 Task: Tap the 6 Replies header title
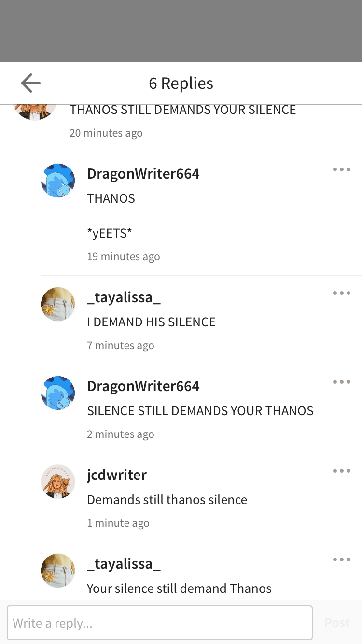point(181,83)
